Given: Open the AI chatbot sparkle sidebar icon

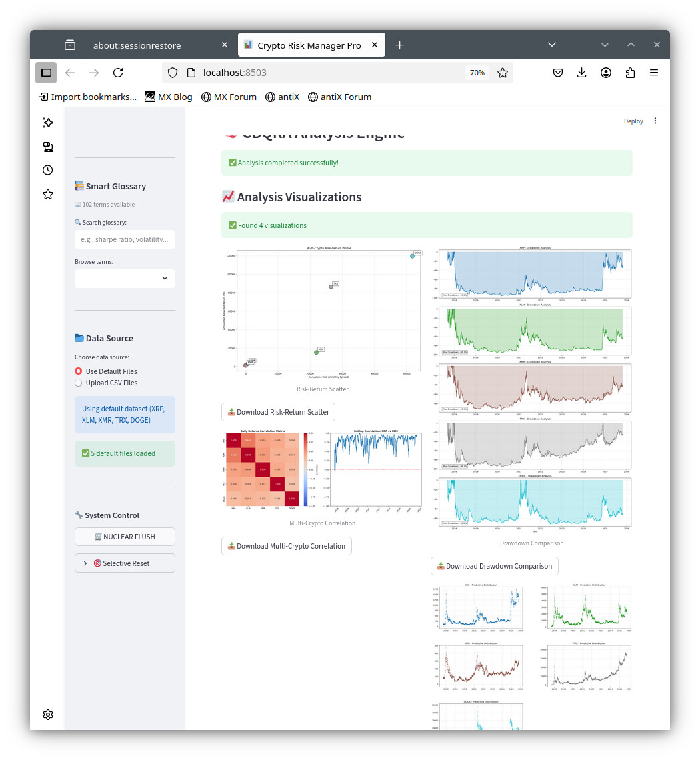Looking at the screenshot, I should [48, 123].
